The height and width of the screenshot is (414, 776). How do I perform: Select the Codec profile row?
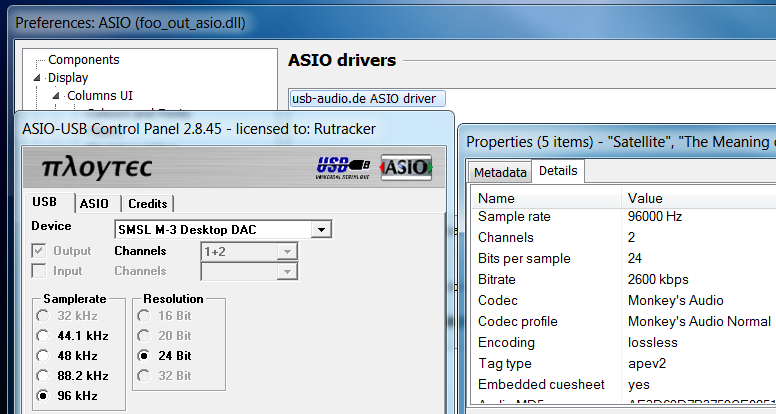coord(518,322)
